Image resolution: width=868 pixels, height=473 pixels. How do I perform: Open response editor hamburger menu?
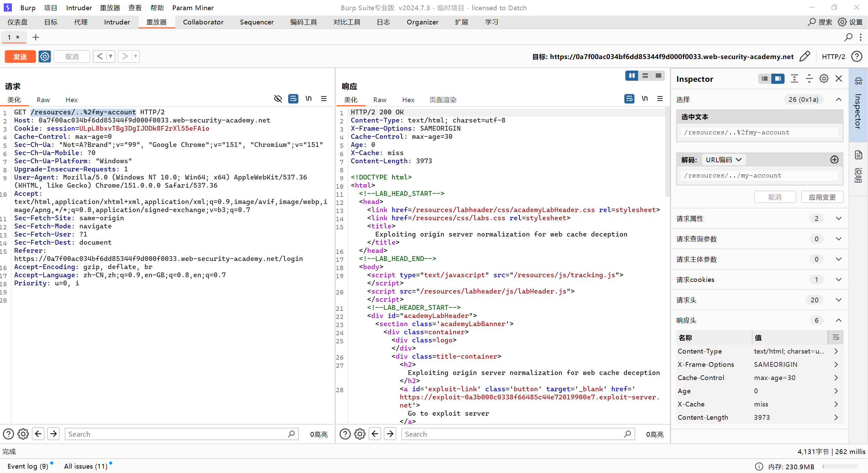coord(660,99)
